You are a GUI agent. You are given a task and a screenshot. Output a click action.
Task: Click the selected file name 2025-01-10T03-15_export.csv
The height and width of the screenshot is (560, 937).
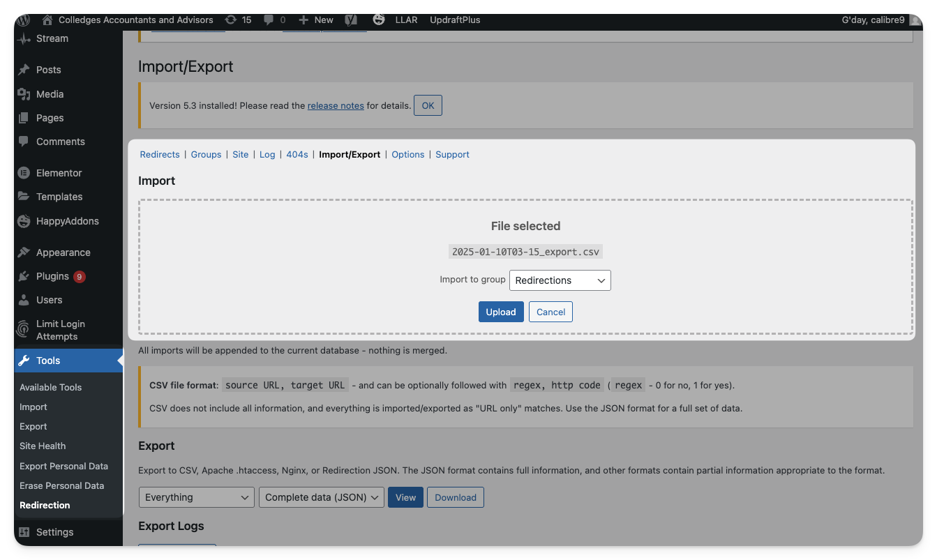click(525, 252)
